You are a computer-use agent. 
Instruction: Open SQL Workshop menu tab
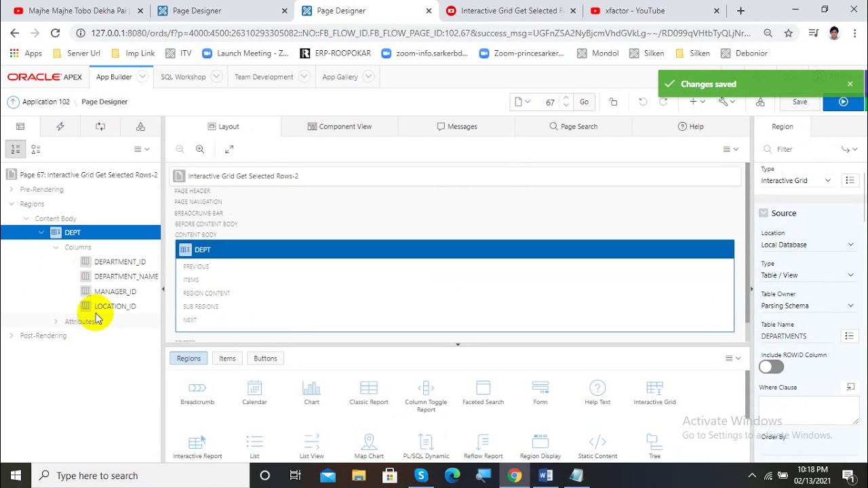click(x=183, y=77)
